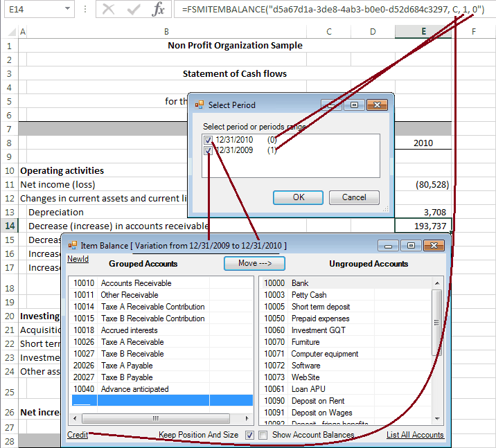Select 10014 Taxe A Receivable Contribution
496x448 pixels.
pyautogui.click(x=161, y=307)
